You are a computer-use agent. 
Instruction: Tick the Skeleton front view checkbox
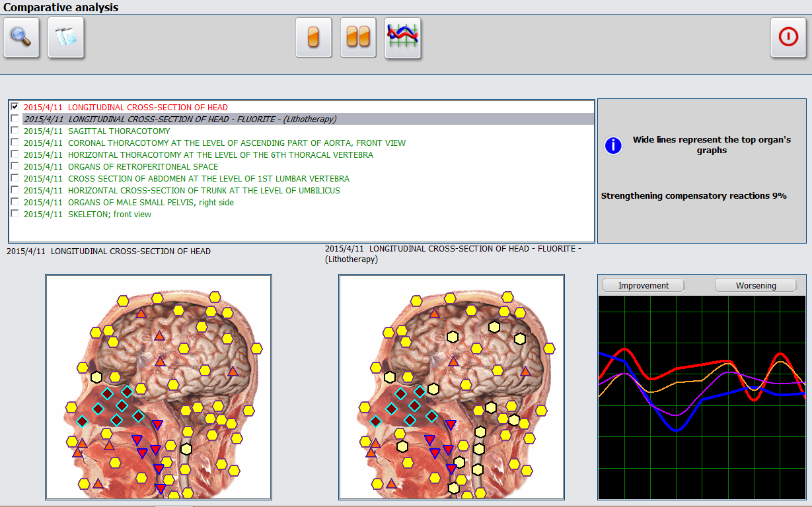tap(15, 214)
